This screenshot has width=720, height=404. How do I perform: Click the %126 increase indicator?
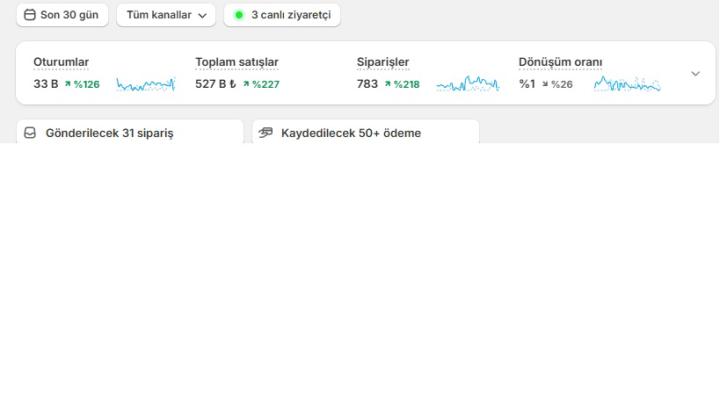pyautogui.click(x=82, y=84)
